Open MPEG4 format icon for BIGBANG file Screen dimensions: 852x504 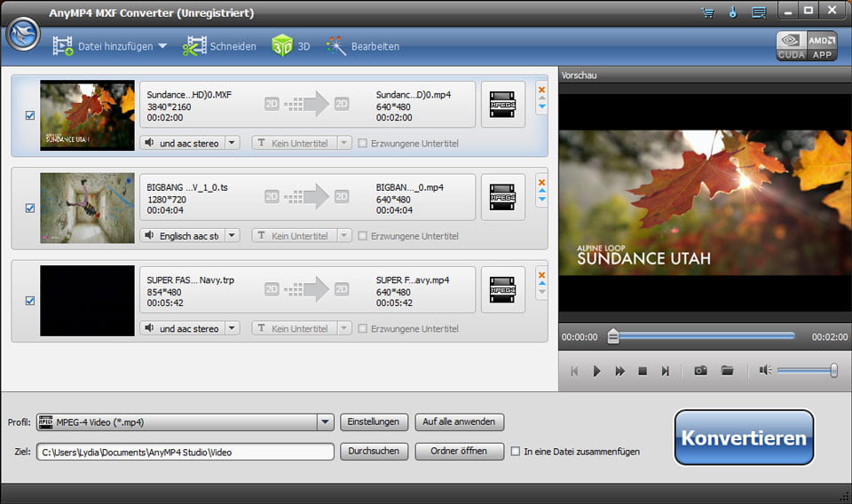pos(502,197)
